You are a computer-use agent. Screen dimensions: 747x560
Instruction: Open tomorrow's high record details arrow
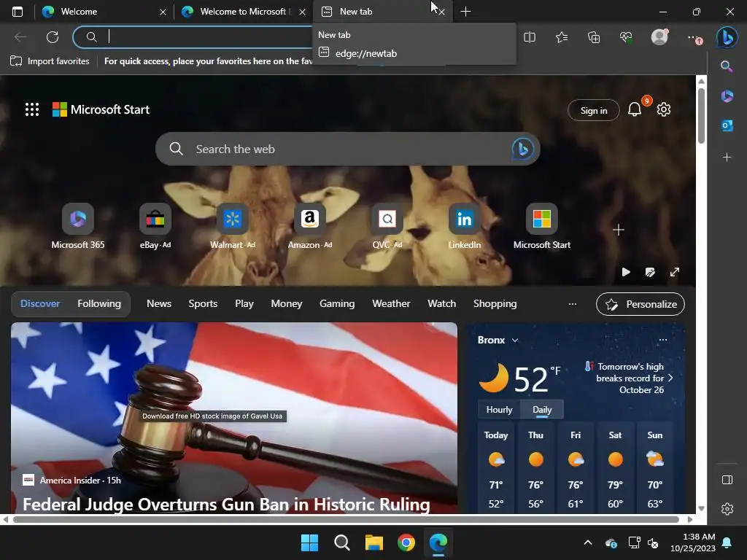670,378
